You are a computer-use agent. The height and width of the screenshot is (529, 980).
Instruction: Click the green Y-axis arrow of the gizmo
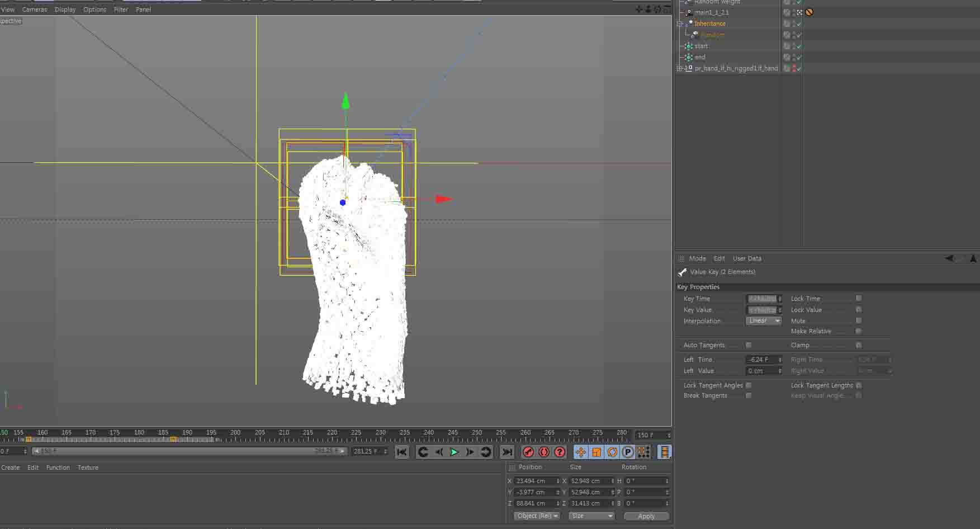point(345,101)
